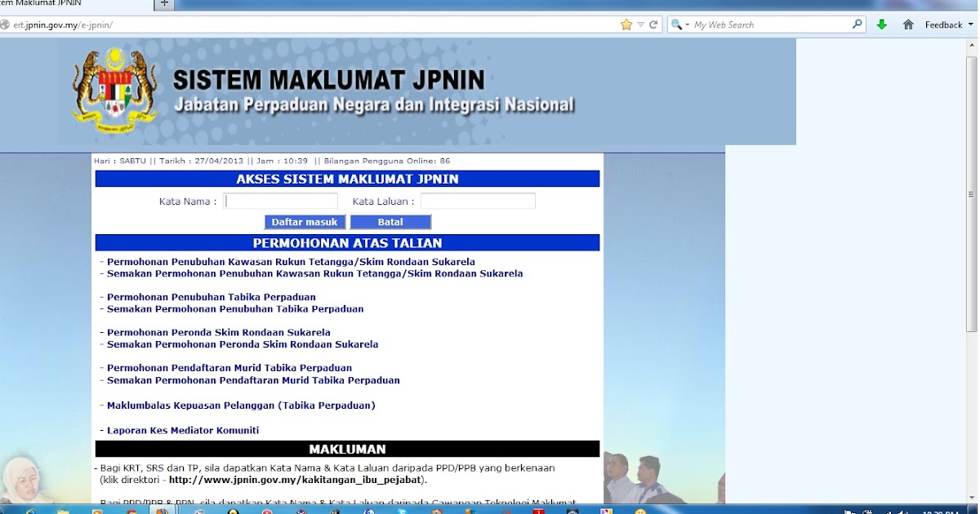Focus the browser address bar URL

[x=310, y=24]
